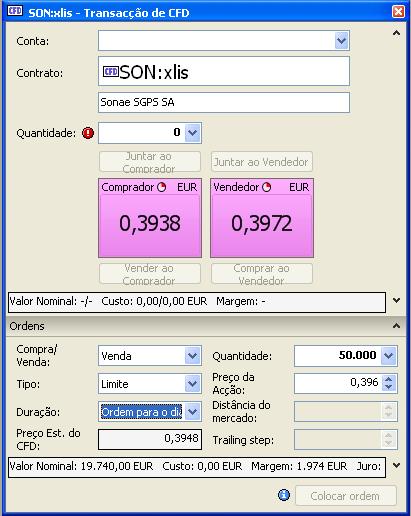
Task: Collapse the top trade section chevron
Action: click(x=396, y=33)
